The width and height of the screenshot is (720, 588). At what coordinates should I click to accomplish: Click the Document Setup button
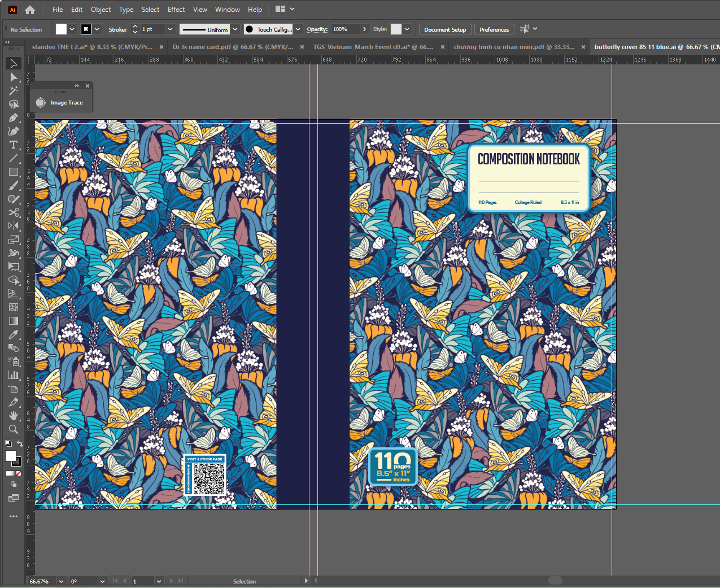click(445, 29)
